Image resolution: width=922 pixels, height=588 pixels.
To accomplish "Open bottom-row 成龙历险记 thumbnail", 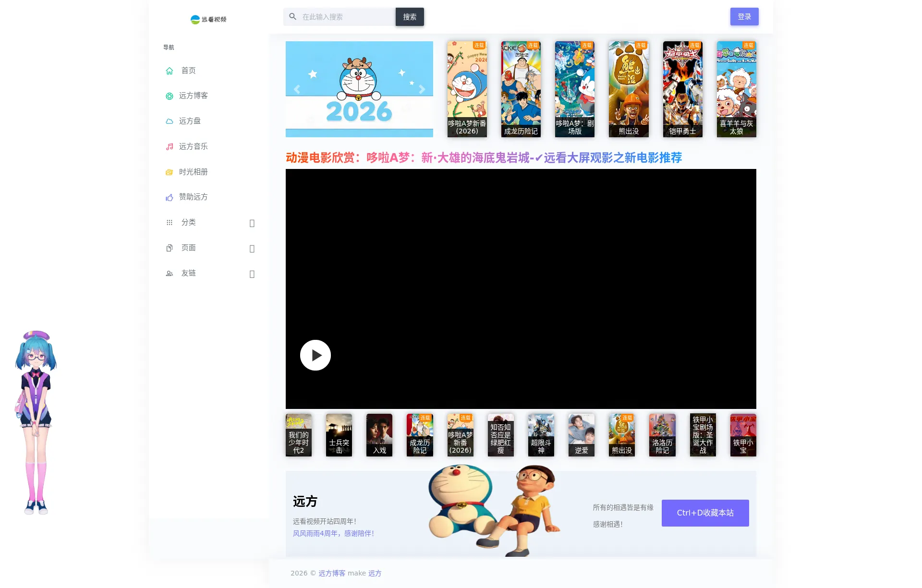I will (x=420, y=435).
